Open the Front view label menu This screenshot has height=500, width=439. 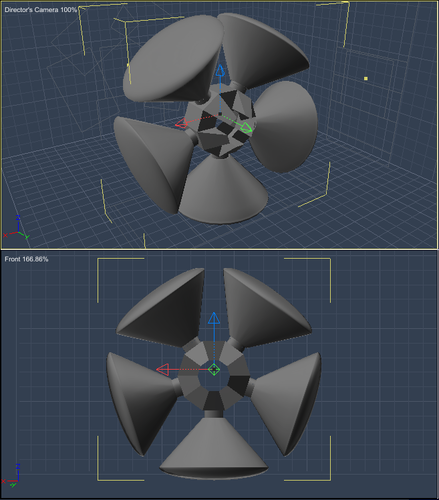(26, 259)
